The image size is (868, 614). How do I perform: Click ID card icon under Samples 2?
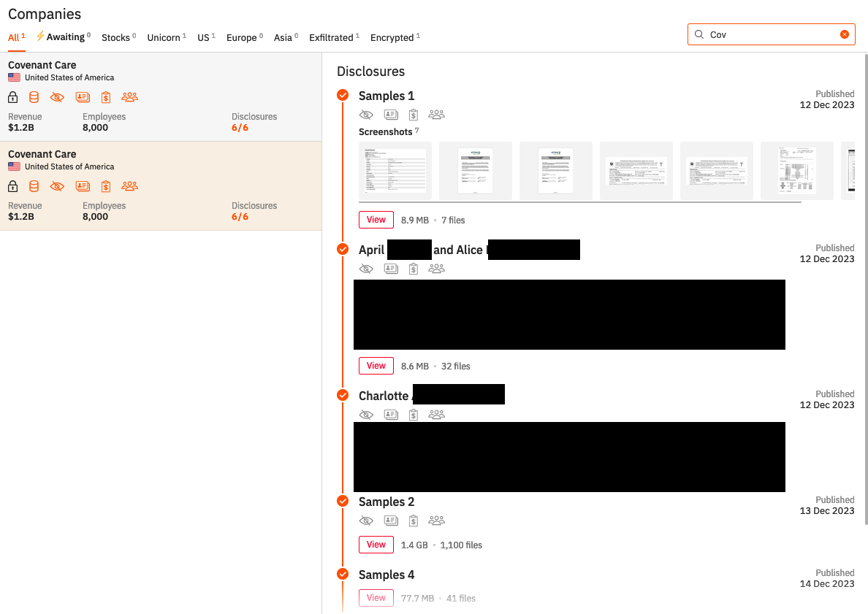tap(392, 521)
